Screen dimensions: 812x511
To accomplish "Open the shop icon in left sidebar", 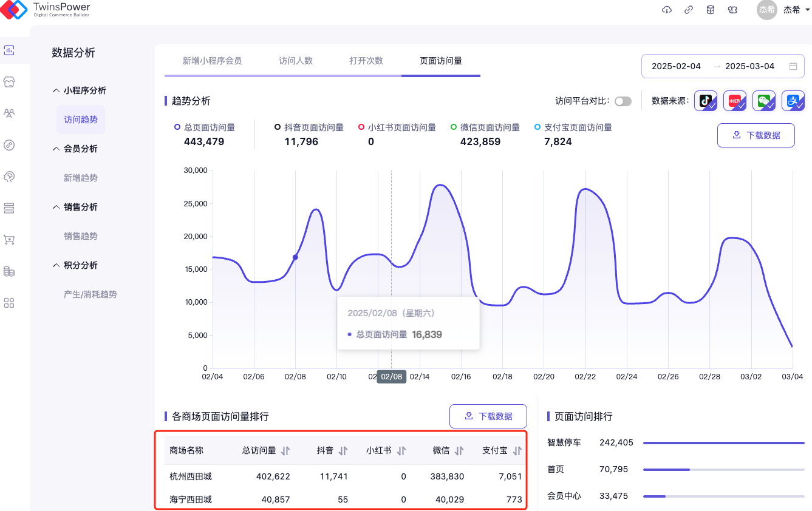I will click(x=9, y=82).
